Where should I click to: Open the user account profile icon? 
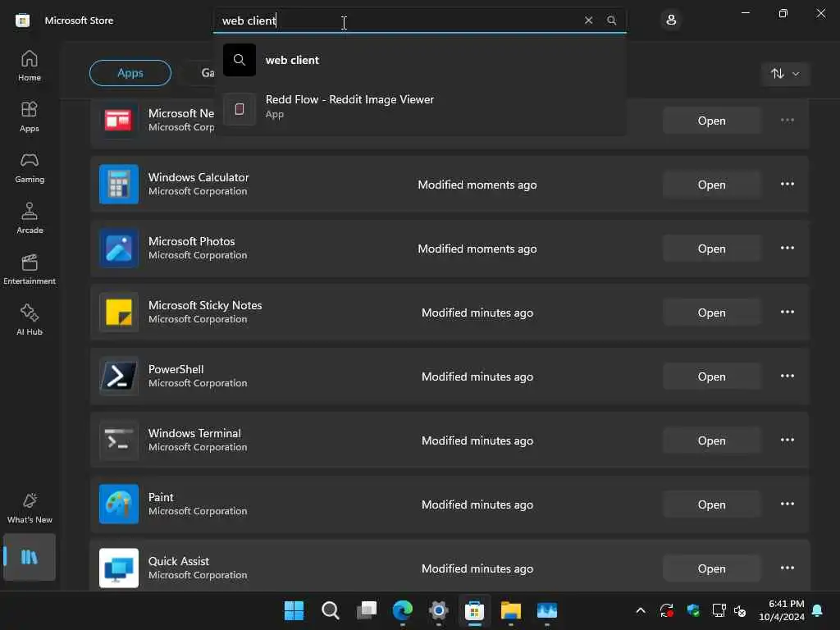point(671,21)
